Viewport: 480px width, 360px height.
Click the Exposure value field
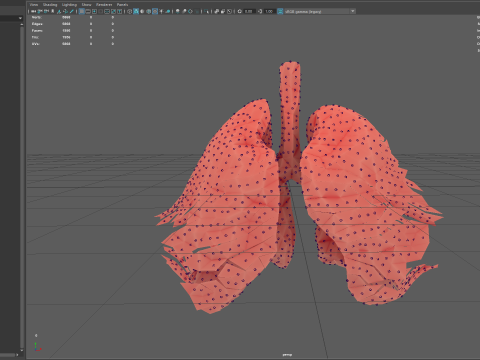pyautogui.click(x=249, y=11)
